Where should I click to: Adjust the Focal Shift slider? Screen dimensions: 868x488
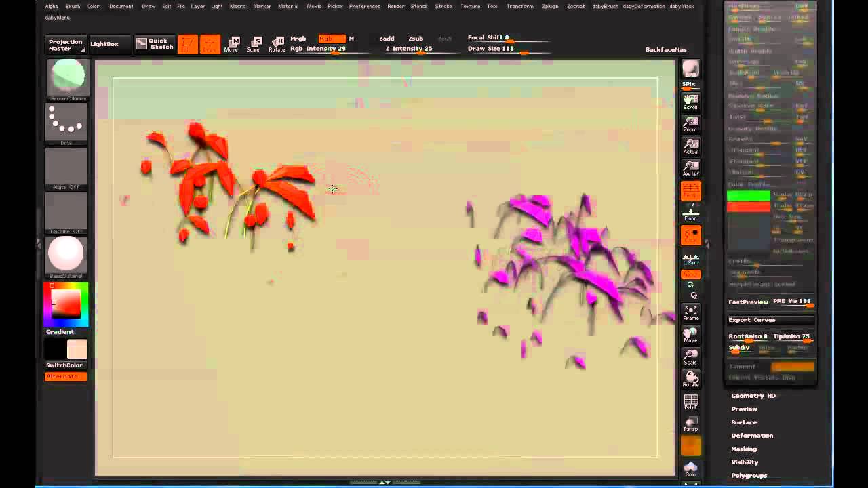point(509,38)
